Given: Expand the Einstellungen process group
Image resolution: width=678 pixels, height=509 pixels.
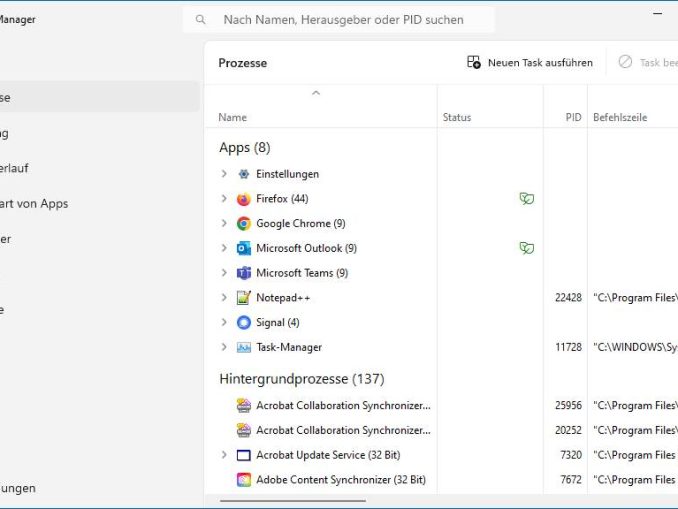Looking at the screenshot, I should click(x=224, y=174).
